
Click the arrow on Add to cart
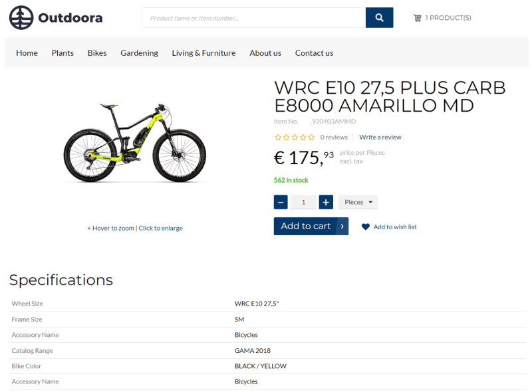tap(342, 226)
